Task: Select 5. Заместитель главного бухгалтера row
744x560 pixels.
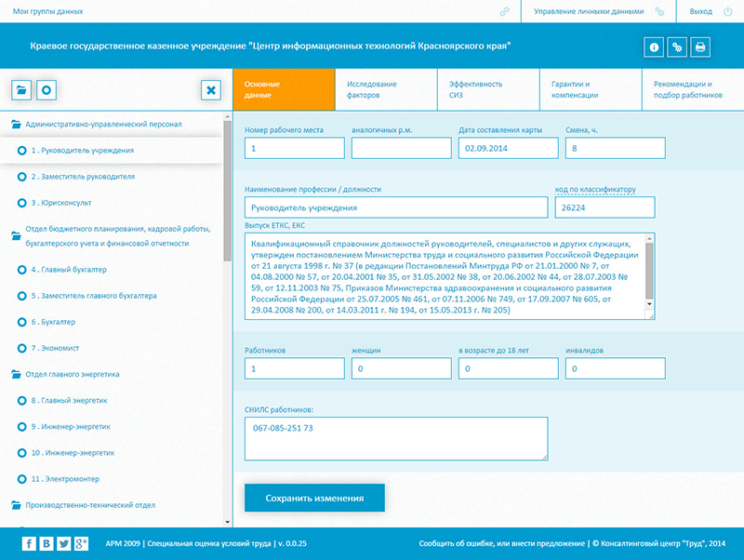Action: click(x=111, y=296)
